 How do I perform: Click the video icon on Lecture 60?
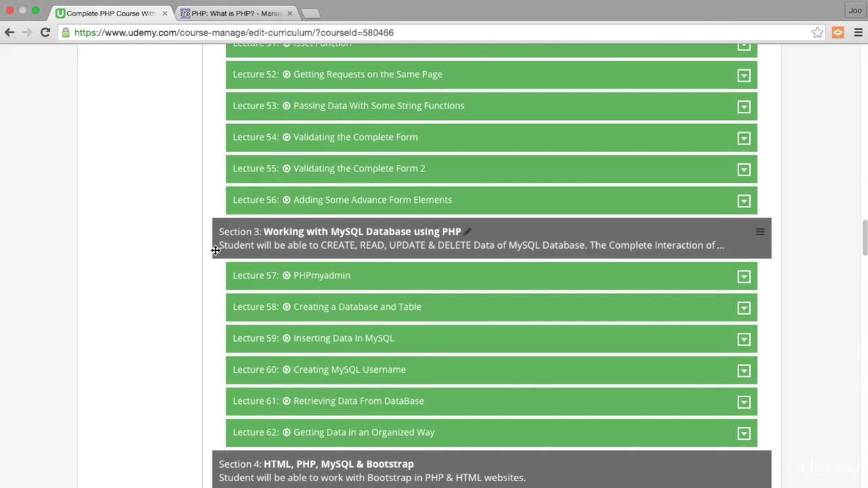[287, 369]
